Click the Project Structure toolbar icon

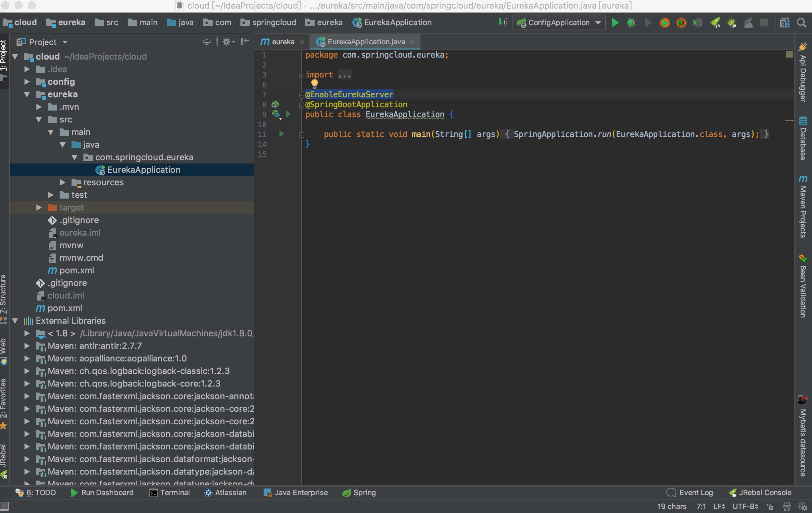click(785, 23)
